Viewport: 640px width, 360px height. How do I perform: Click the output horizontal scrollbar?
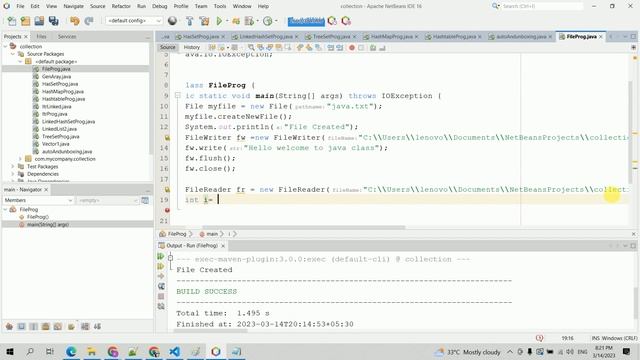[210, 331]
